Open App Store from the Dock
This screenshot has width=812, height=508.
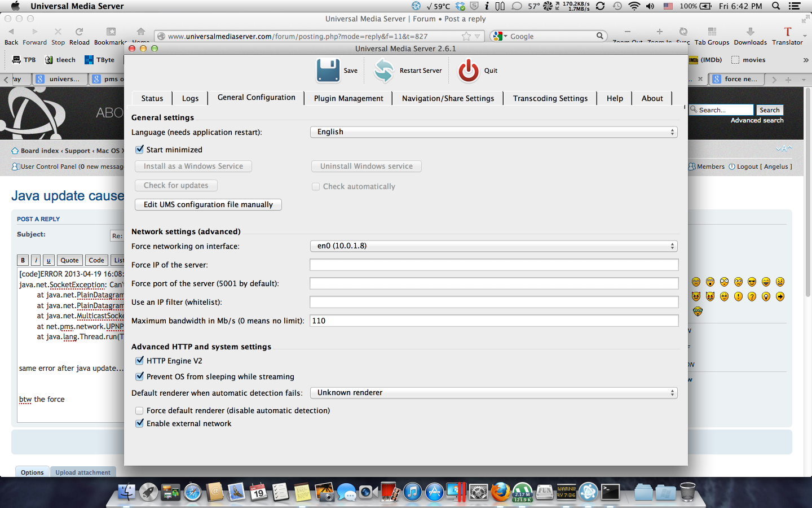(434, 492)
